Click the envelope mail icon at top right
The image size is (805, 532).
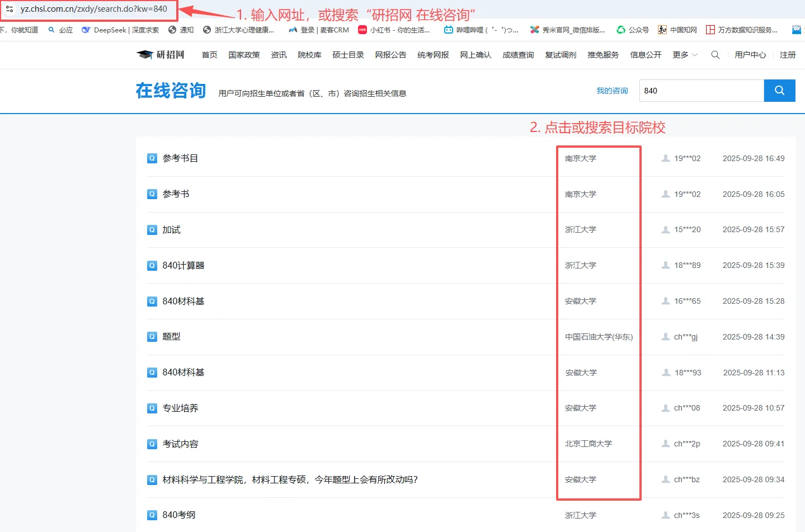coord(796,30)
